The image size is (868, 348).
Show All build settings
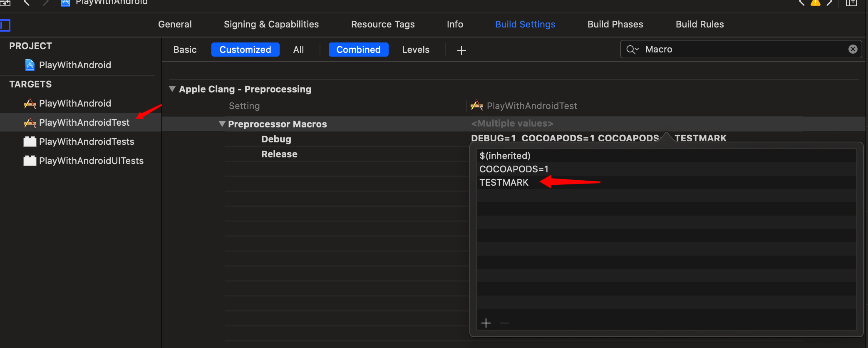pos(298,50)
